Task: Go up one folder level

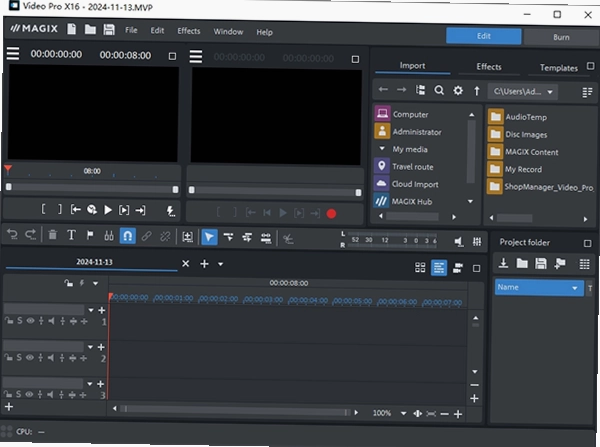Action: point(477,91)
